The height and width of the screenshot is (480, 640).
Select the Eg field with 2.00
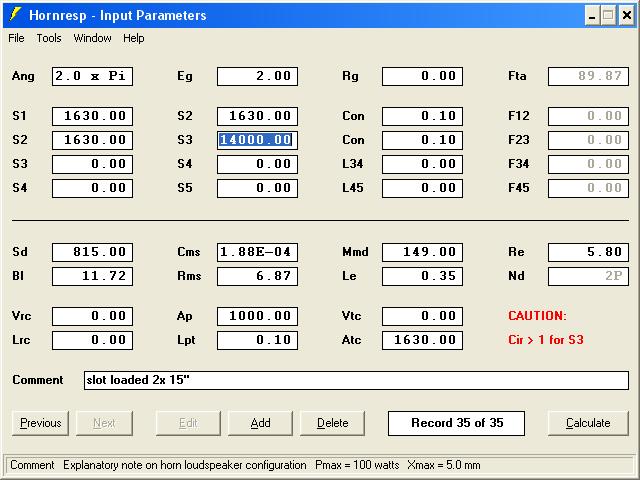258,76
